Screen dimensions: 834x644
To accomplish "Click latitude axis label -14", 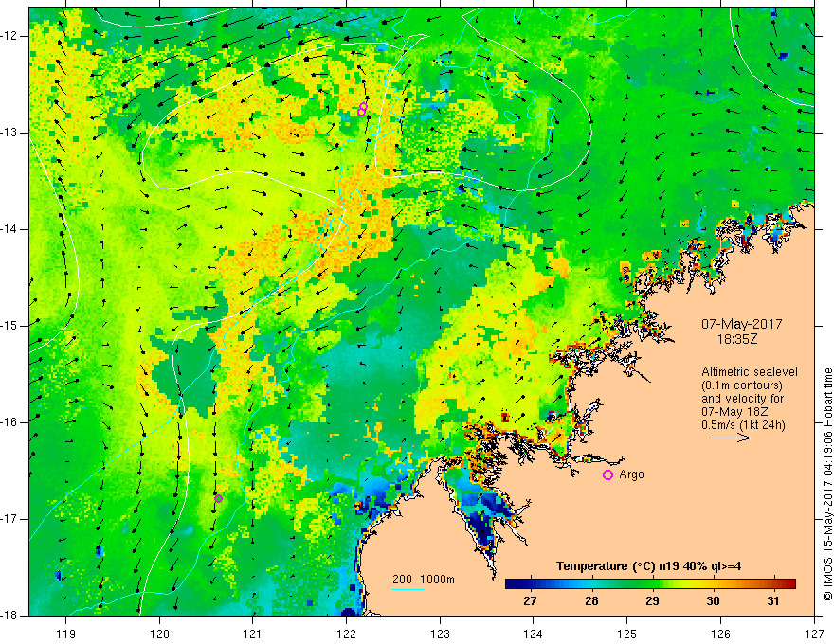I will (x=9, y=229).
